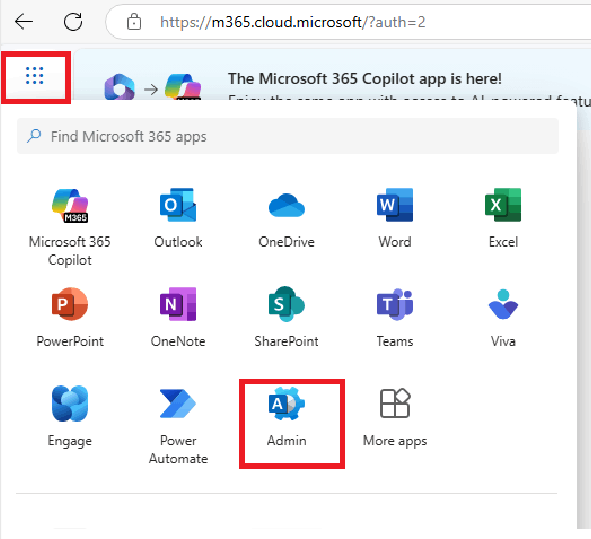The image size is (591, 539).
Task: Open the Engage app icon
Action: tap(70, 403)
